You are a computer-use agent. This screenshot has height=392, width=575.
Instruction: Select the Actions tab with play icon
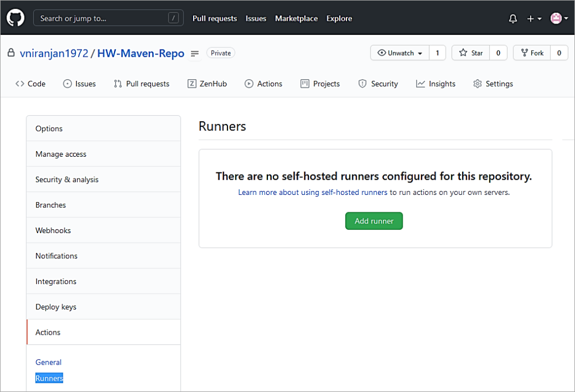263,83
